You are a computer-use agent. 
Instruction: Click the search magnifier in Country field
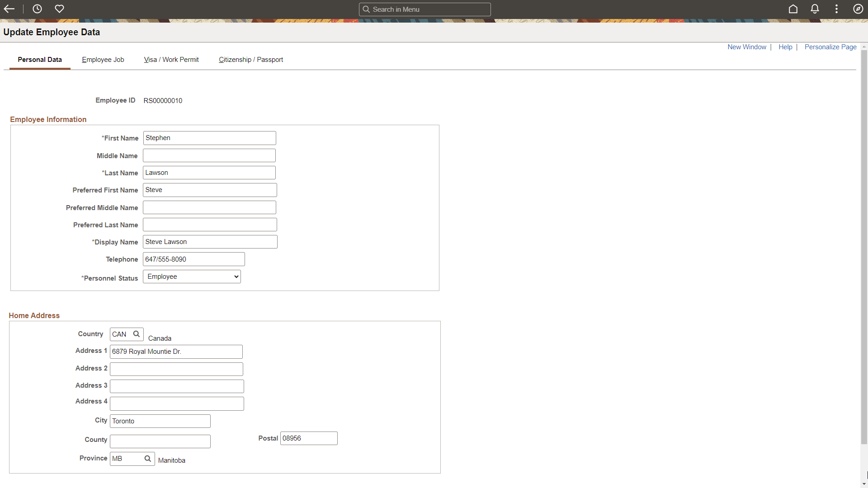pyautogui.click(x=136, y=333)
